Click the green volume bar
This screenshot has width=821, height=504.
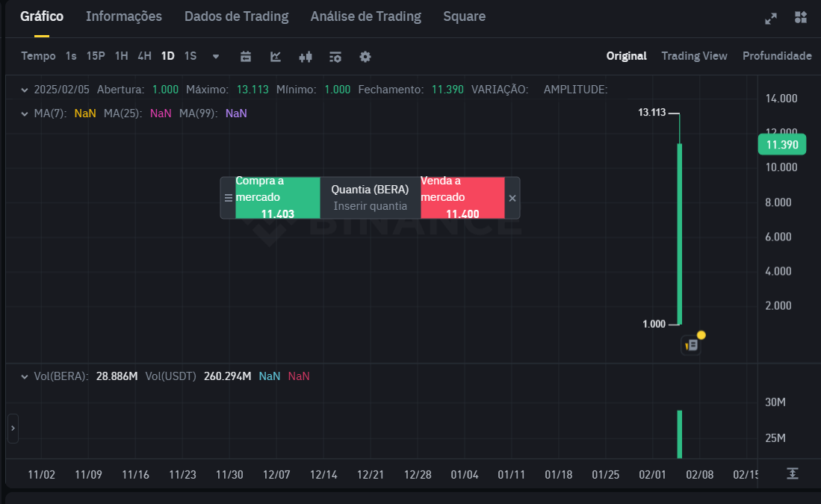(x=680, y=435)
